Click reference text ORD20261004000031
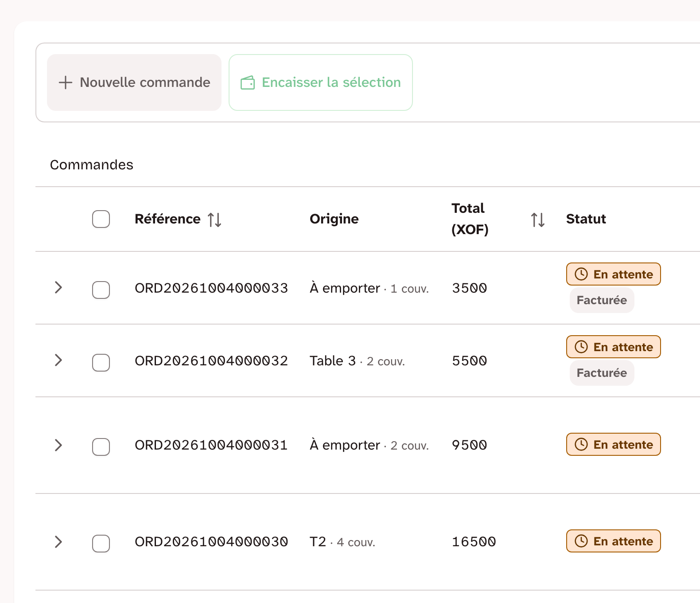Image resolution: width=700 pixels, height=603 pixels. tap(211, 445)
